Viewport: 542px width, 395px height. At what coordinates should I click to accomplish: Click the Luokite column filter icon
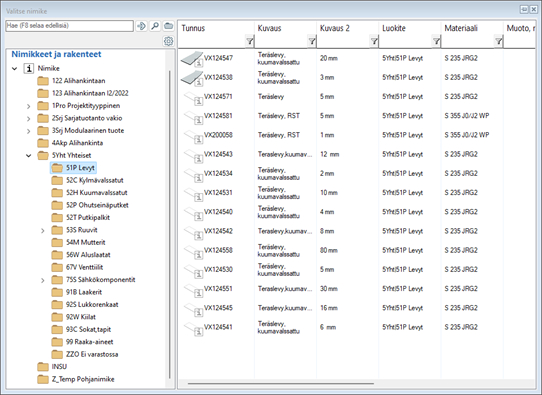point(436,41)
